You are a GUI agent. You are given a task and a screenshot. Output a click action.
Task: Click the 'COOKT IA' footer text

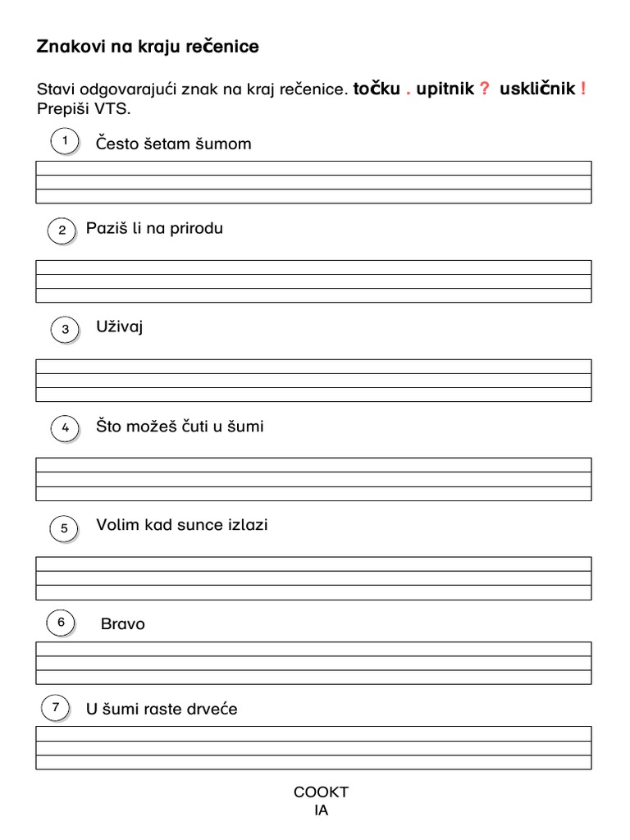point(321,801)
